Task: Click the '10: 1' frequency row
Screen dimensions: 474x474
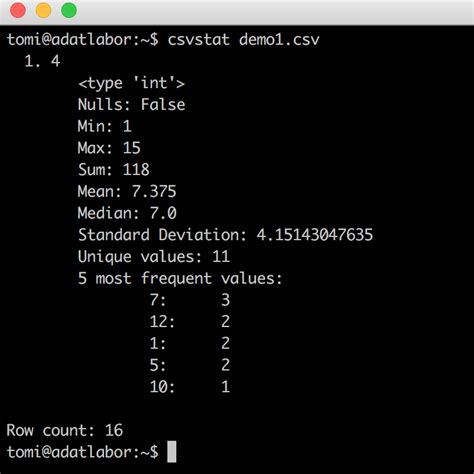Action: coord(190,387)
